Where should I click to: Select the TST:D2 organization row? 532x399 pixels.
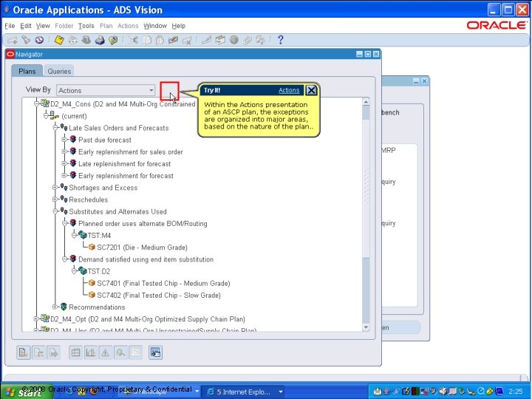[x=99, y=271]
